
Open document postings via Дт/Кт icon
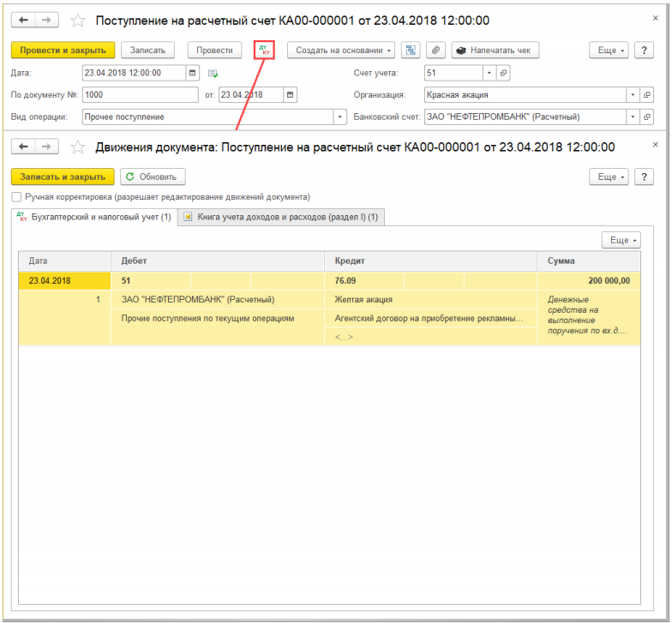point(264,50)
